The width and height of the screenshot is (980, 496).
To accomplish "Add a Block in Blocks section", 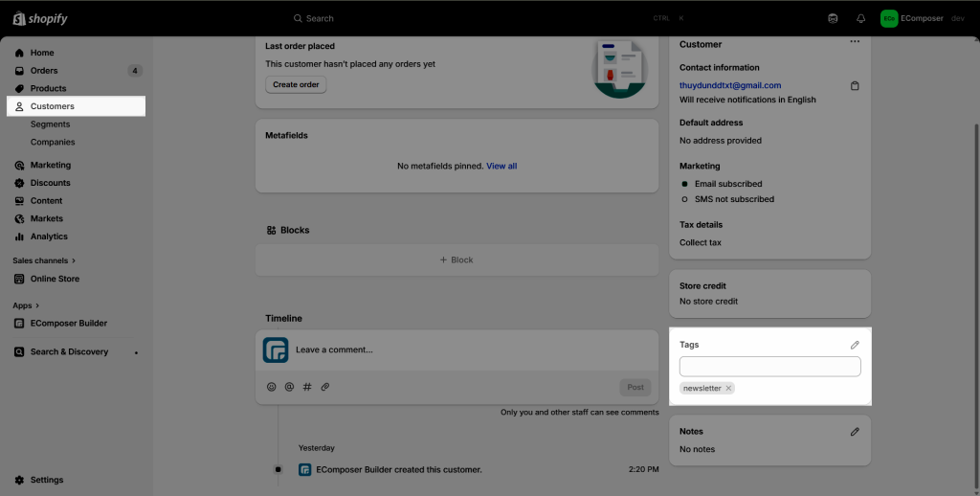I will (x=457, y=260).
